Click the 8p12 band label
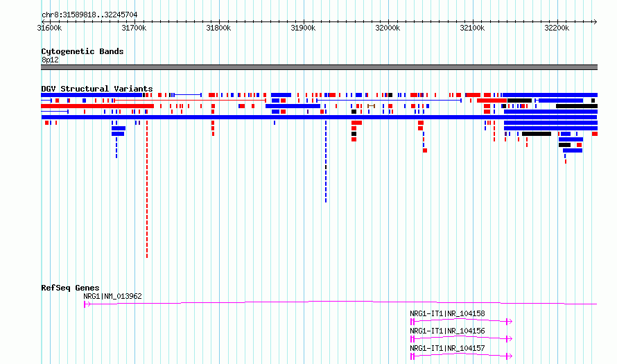The image size is (617, 364). pyautogui.click(x=50, y=60)
